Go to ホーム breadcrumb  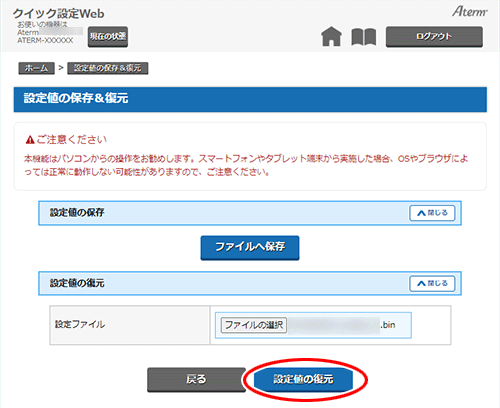coord(36,68)
